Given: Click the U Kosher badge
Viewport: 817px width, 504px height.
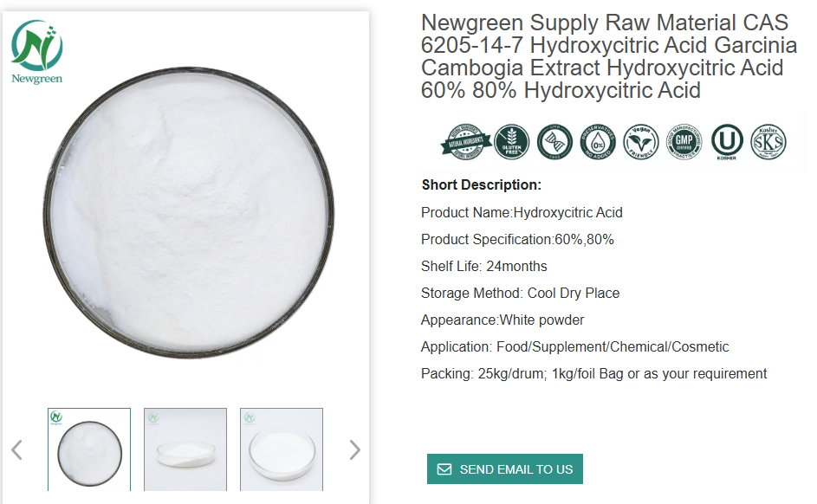Looking at the screenshot, I should coord(727,142).
